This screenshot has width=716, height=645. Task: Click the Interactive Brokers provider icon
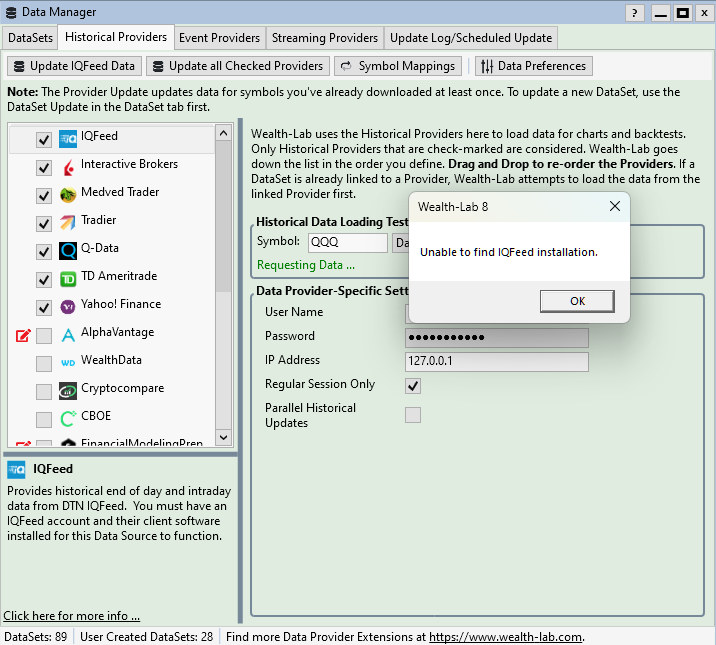[x=68, y=167]
